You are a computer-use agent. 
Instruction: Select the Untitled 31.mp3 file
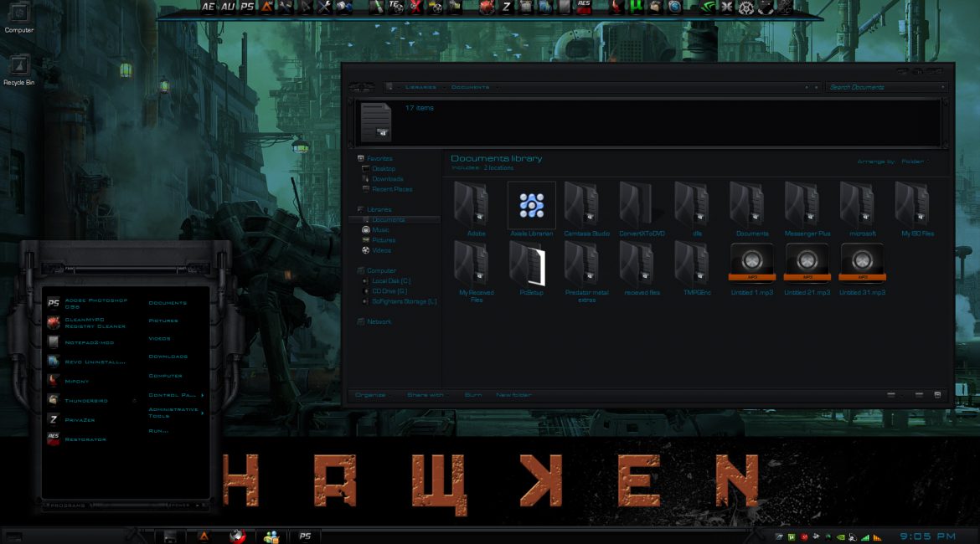pos(863,269)
